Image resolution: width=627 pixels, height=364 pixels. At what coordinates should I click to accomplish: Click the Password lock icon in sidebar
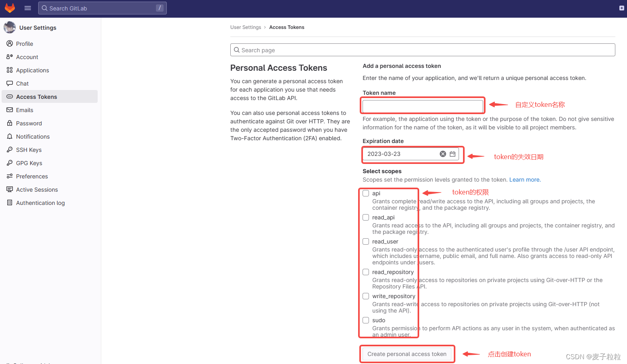(10, 123)
